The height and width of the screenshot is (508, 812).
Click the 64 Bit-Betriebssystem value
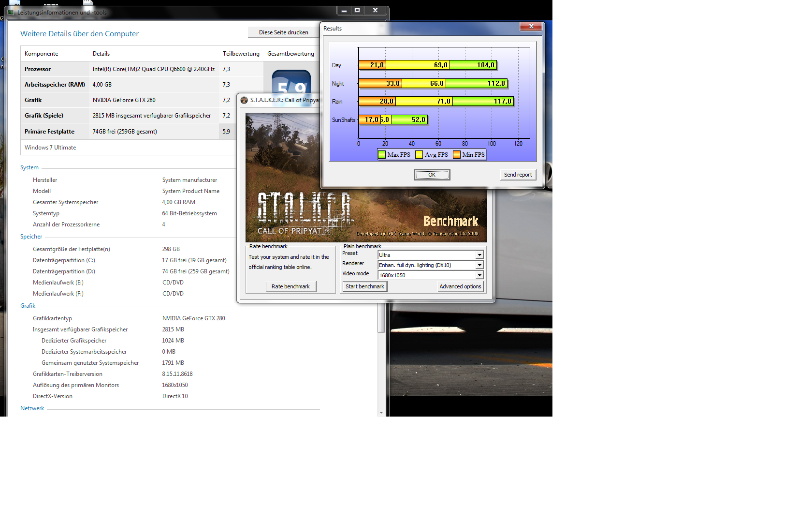point(189,213)
